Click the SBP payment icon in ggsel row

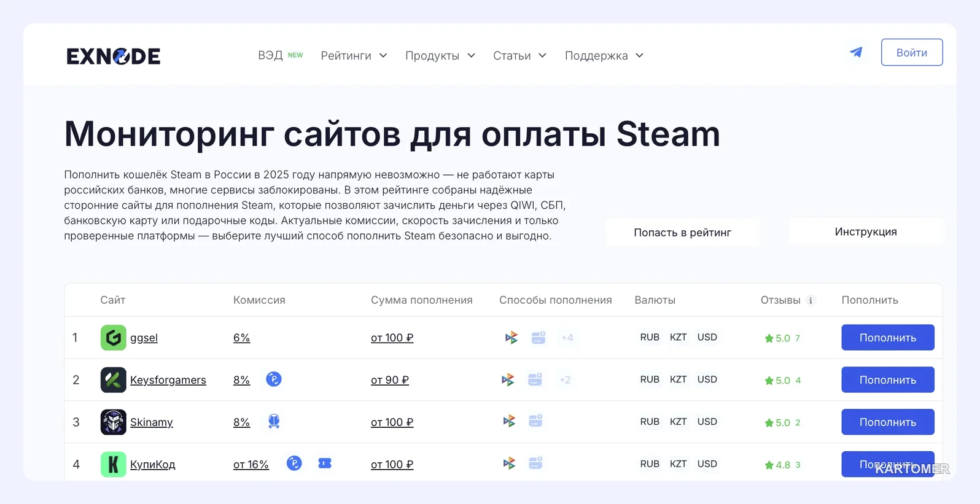511,338
